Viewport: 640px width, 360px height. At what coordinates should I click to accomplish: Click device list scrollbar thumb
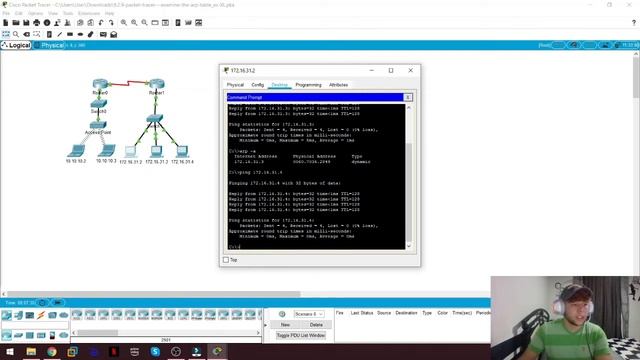tap(98, 333)
